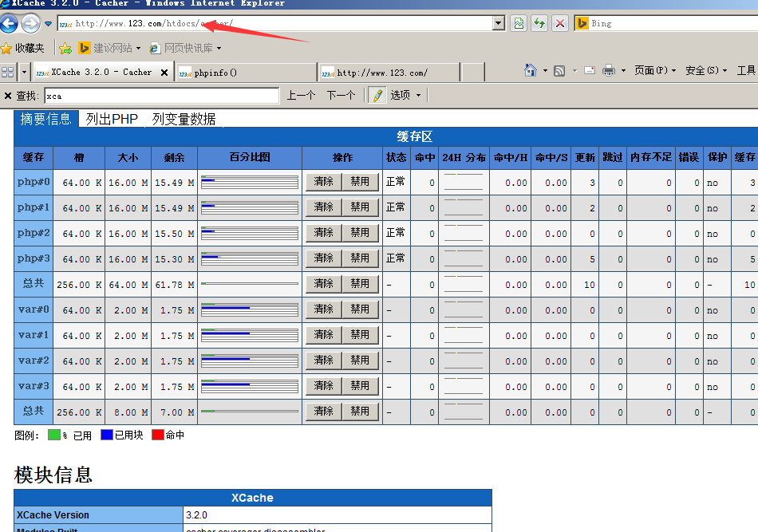Open the Favorites star (收藏夹)
The width and height of the screenshot is (758, 532).
[22, 48]
